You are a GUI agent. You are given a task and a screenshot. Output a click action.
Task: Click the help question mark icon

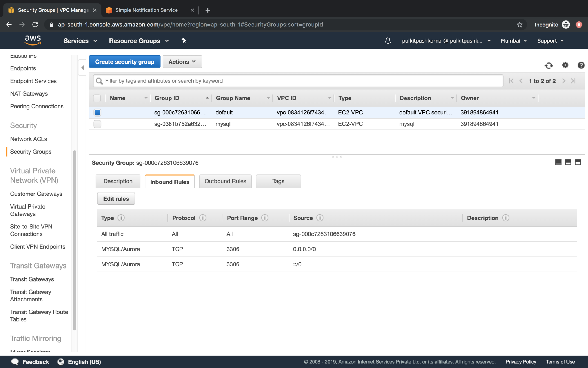coord(581,65)
